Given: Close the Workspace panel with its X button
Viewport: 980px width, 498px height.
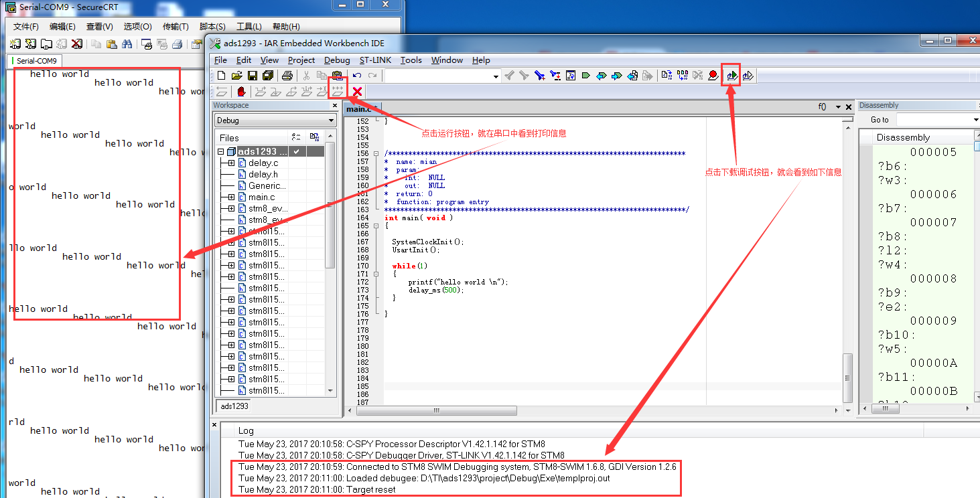Looking at the screenshot, I should 335,105.
